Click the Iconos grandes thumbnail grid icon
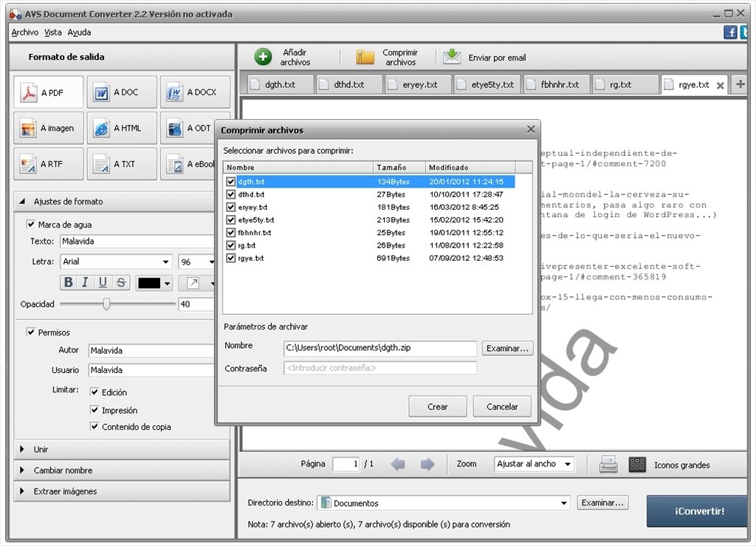 tap(637, 465)
